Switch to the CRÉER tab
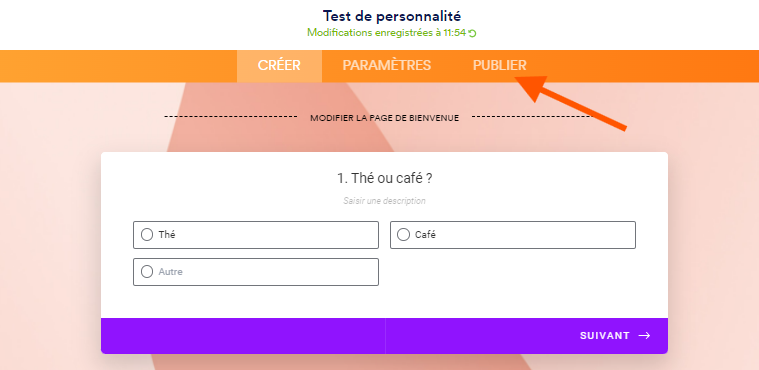759x370 pixels. coord(279,66)
